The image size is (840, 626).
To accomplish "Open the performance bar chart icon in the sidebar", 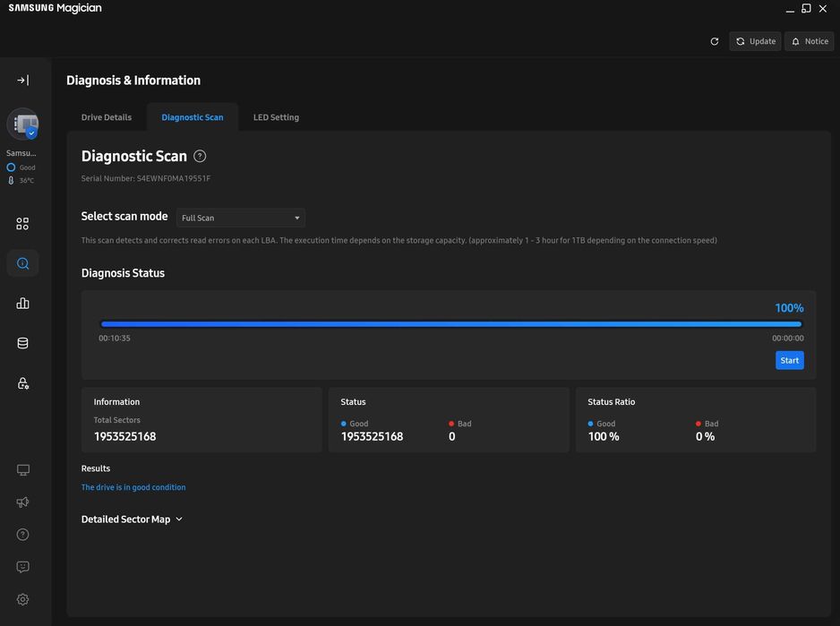I will tap(22, 304).
